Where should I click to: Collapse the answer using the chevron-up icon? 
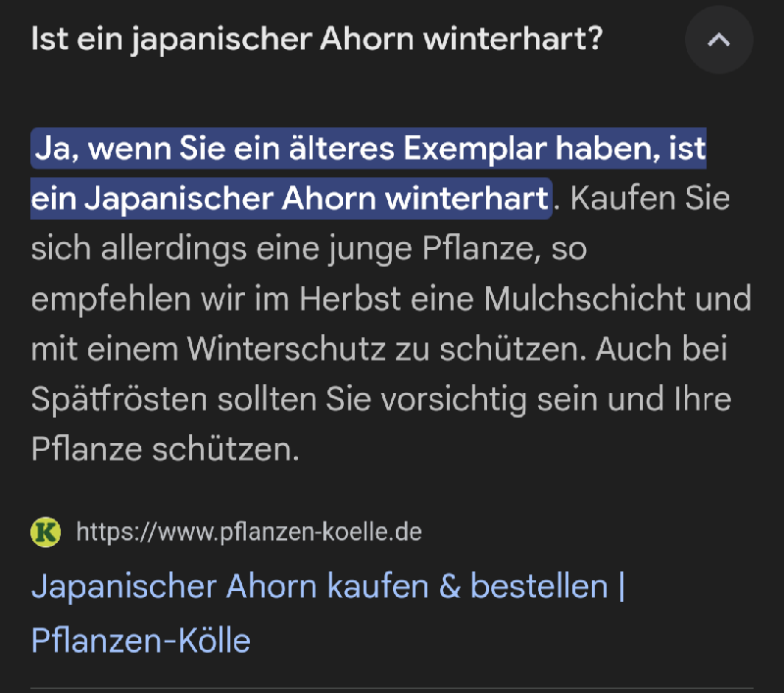tap(718, 40)
